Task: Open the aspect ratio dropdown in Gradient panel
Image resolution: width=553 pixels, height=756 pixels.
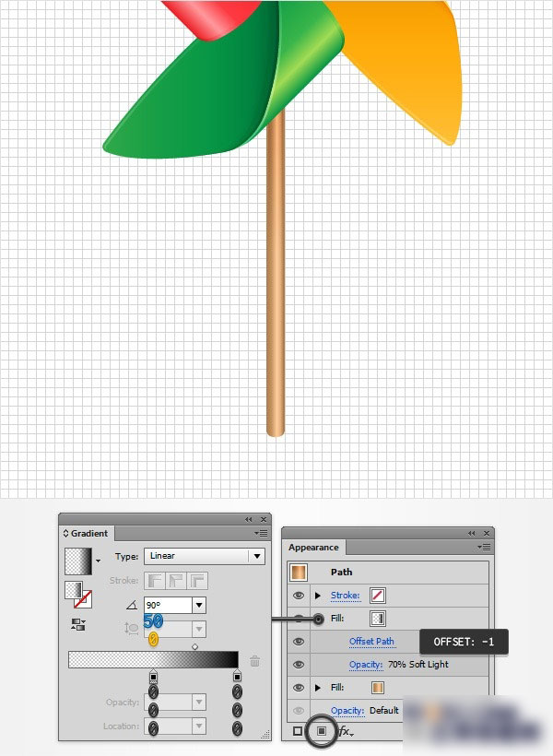Action: tap(199, 629)
